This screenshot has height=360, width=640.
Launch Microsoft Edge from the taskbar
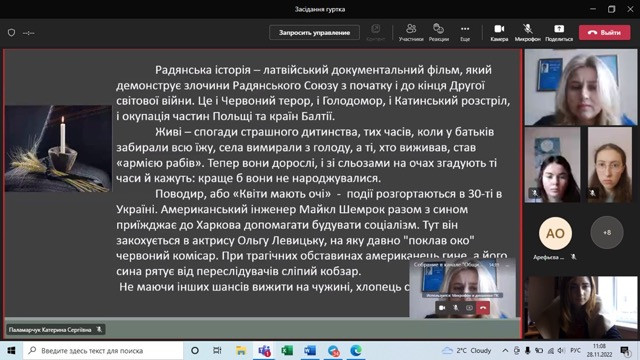click(x=356, y=351)
